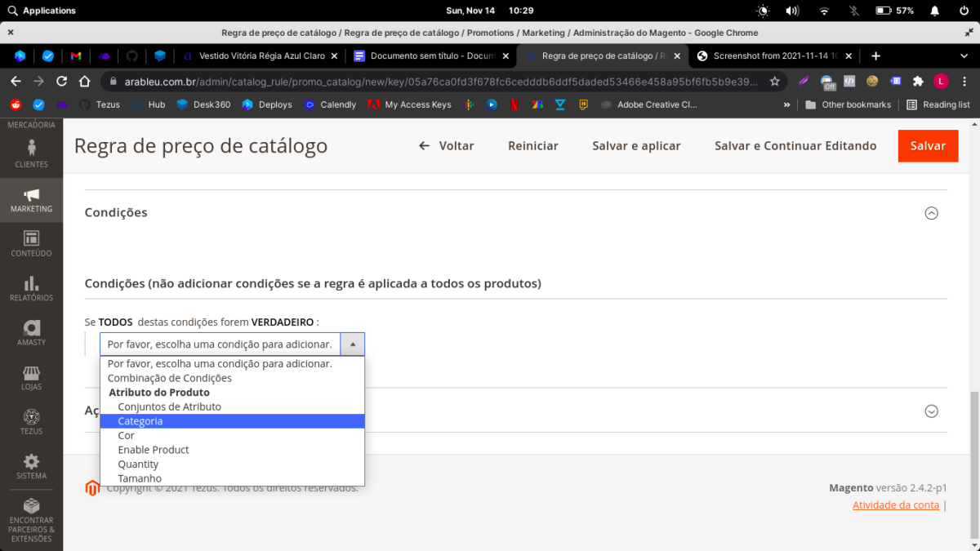The height and width of the screenshot is (551, 980).
Task: Open Chrome home page button
Action: tap(84, 81)
